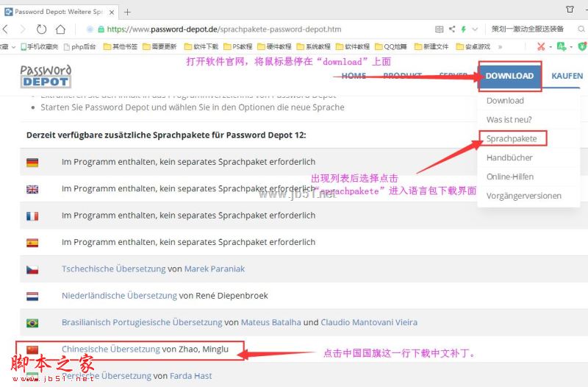Viewport: 588px width, 387px height.
Task: Click the green shield icon in toolbar
Action: pyautogui.click(x=582, y=46)
